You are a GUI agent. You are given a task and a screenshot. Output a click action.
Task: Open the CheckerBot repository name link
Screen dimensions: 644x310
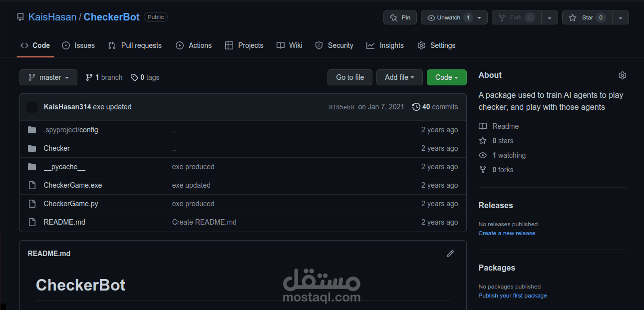[x=111, y=17]
